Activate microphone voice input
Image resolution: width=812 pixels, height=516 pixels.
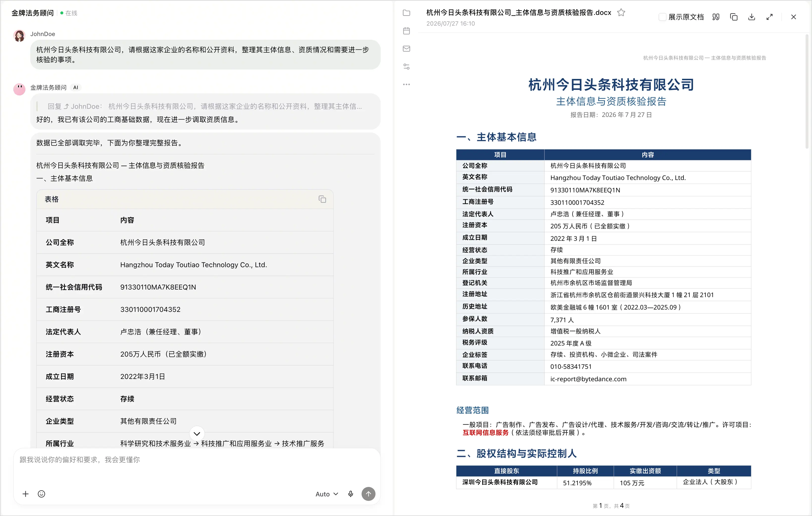click(x=350, y=494)
